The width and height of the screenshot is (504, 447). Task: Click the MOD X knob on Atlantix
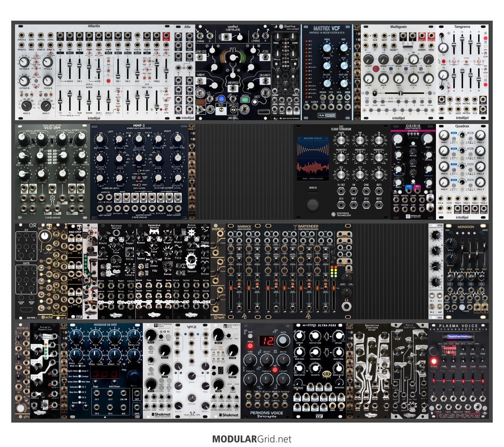point(27,106)
